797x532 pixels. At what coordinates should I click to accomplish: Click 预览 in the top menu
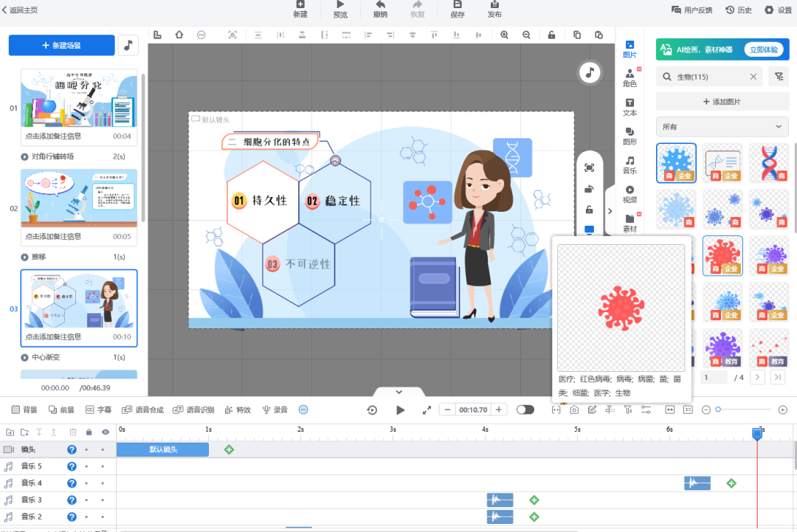(x=340, y=10)
